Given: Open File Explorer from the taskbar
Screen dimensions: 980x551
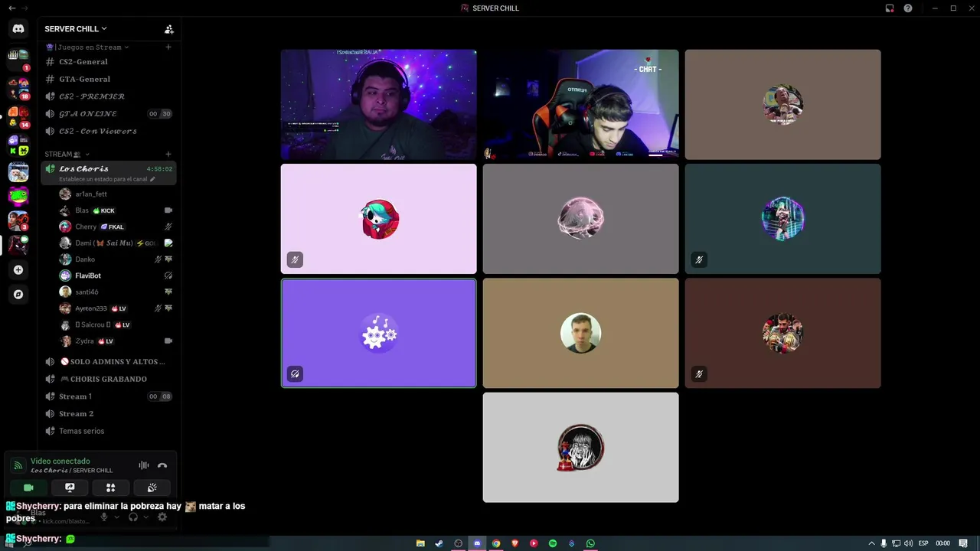Looking at the screenshot, I should (420, 543).
